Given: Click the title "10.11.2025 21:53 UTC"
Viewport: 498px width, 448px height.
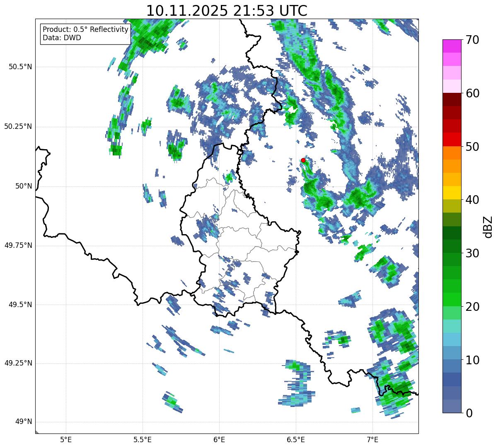Looking at the screenshot, I should (227, 11).
